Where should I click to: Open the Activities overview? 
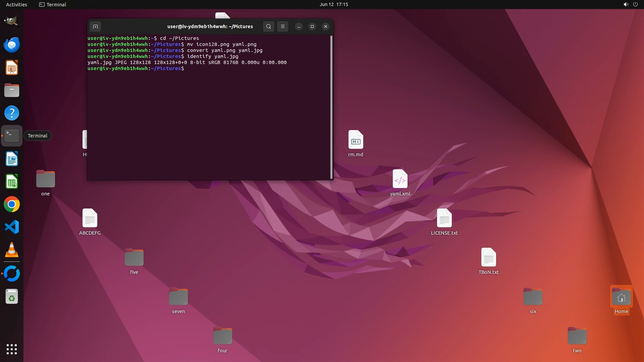pos(16,4)
